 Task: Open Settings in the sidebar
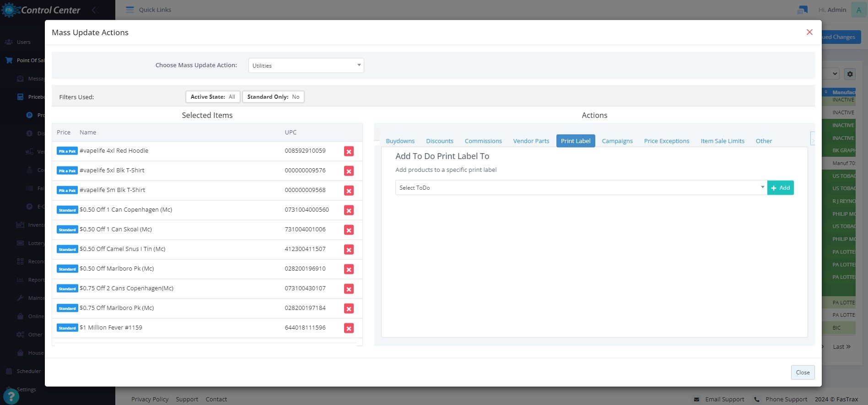(26, 389)
